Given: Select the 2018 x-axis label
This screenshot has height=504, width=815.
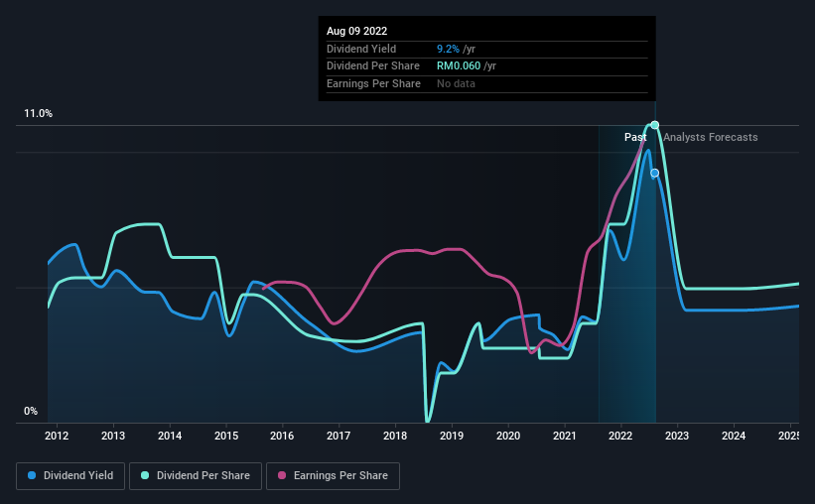Looking at the screenshot, I should [395, 436].
